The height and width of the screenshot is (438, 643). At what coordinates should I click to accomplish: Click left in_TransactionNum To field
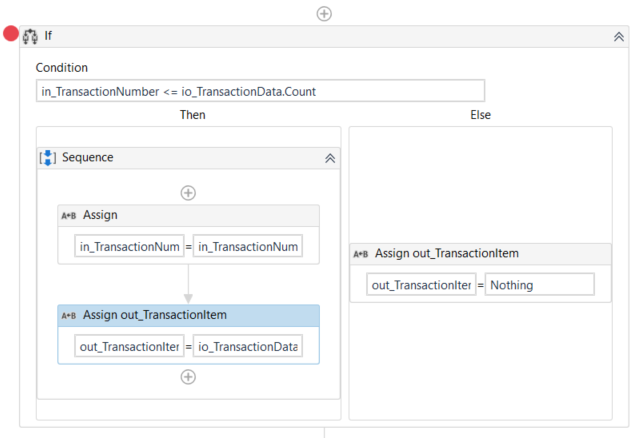[128, 246]
